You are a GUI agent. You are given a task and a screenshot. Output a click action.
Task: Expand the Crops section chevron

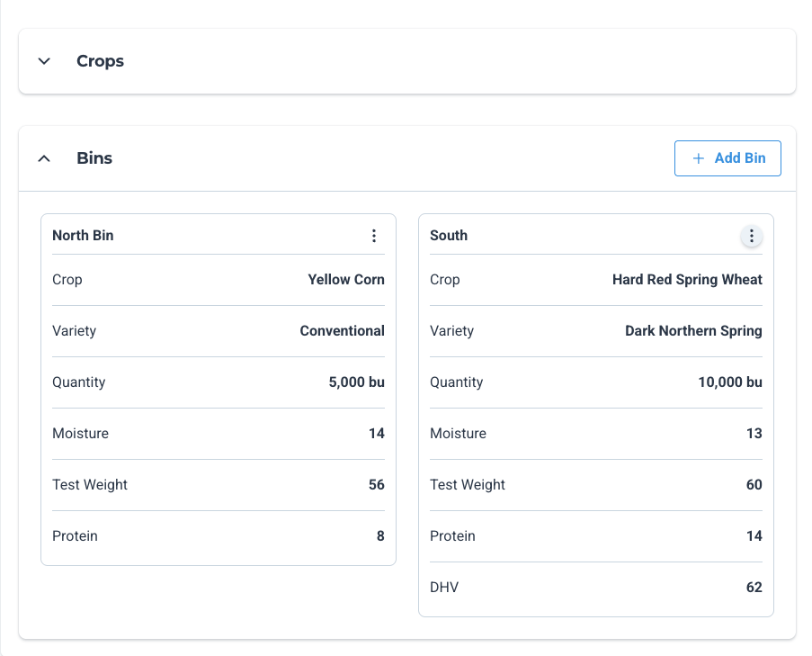point(44,61)
